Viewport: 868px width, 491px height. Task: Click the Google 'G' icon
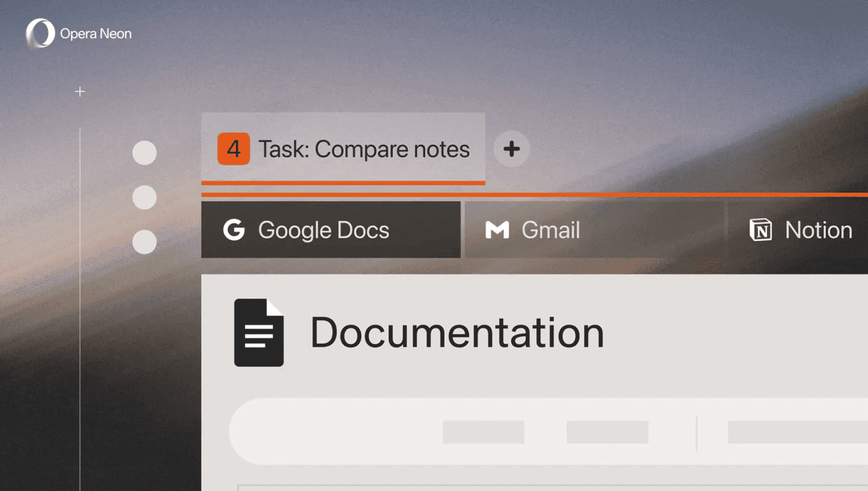click(x=233, y=230)
